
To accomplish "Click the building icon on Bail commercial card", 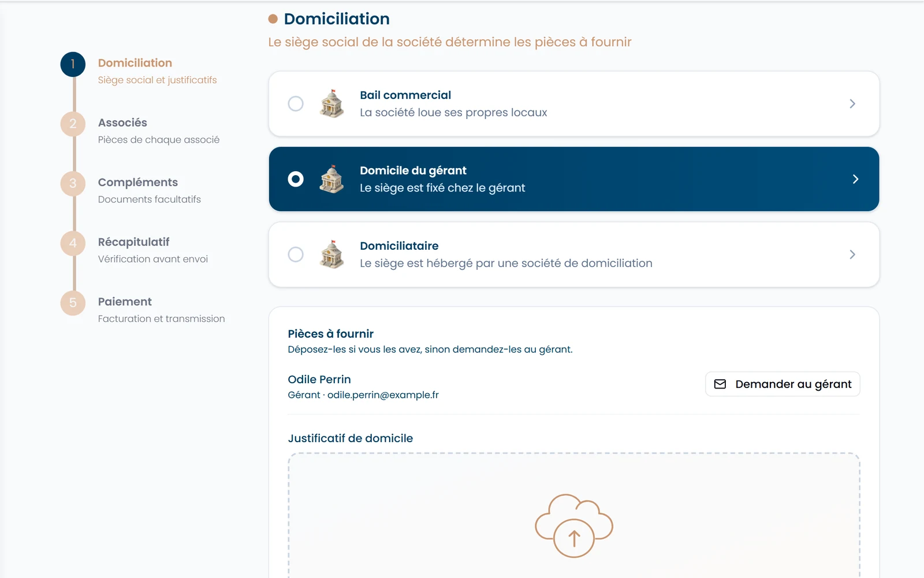I will coord(332,103).
